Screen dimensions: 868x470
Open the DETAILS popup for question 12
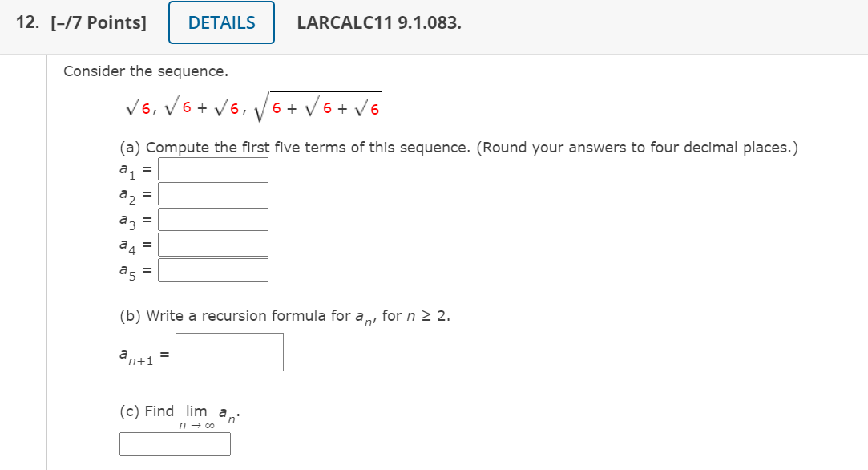[220, 23]
